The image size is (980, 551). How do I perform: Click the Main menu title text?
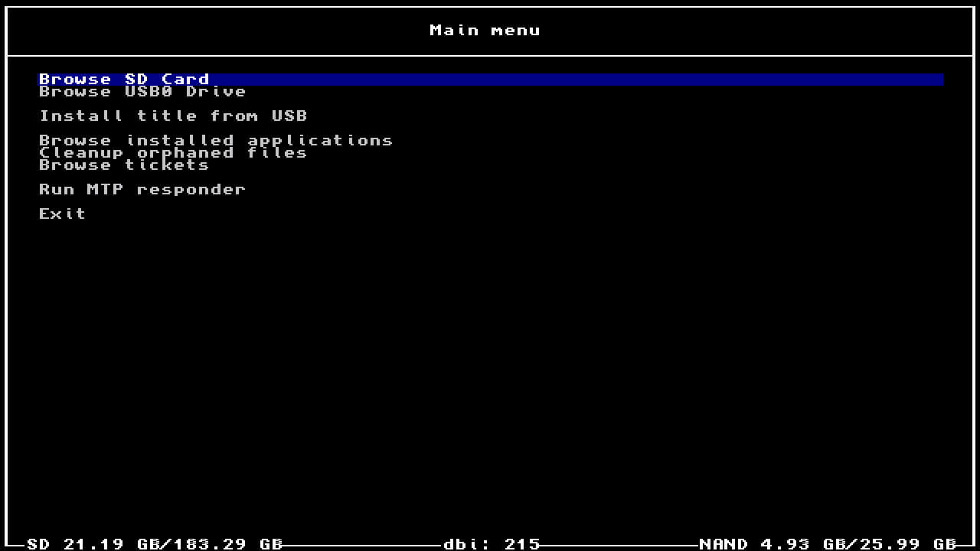[x=485, y=31]
